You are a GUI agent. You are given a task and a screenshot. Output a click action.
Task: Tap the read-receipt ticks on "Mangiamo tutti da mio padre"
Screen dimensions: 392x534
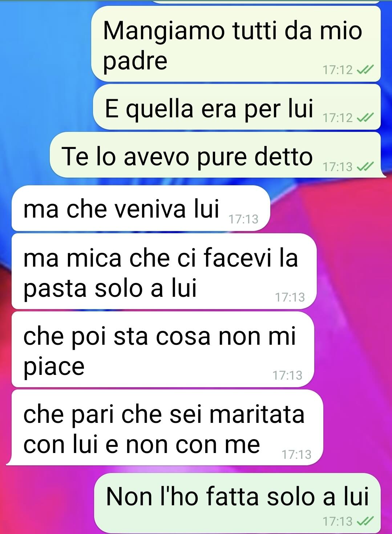coord(364,70)
